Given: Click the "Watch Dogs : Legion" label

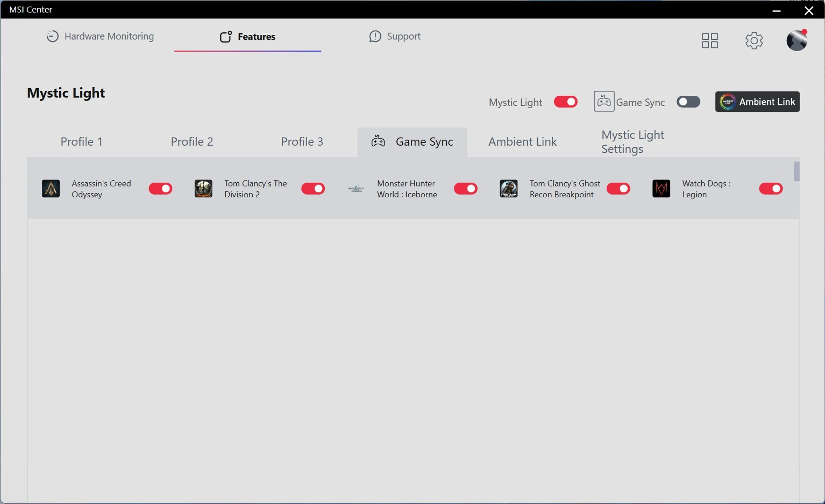Looking at the screenshot, I should pos(706,189).
